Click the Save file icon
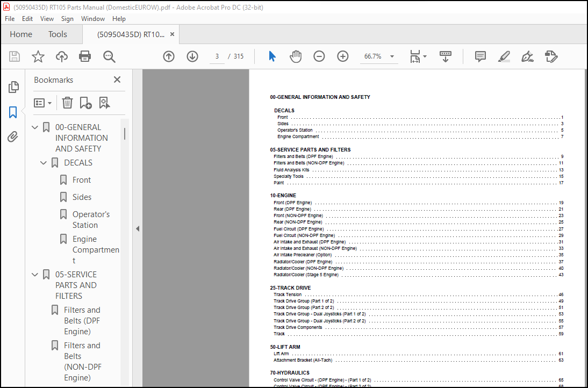Image resolution: width=588 pixels, height=388 pixels. (x=15, y=56)
